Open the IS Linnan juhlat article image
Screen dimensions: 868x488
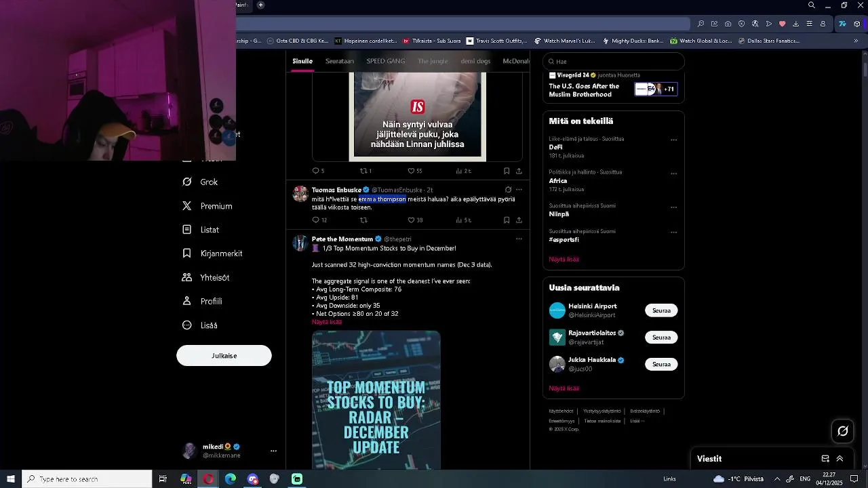418,117
